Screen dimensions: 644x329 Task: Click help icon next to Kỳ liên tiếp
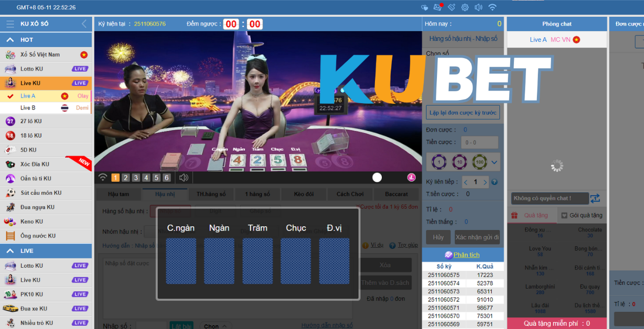(x=494, y=182)
